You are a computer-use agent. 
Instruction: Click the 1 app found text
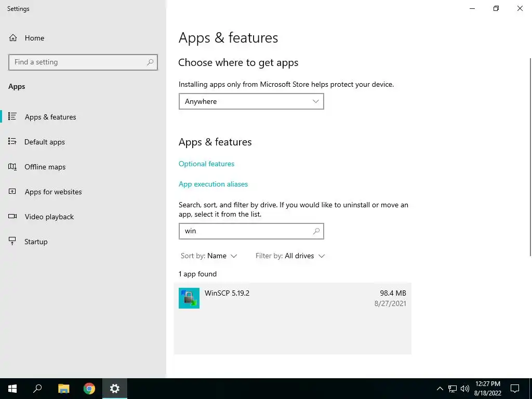[x=197, y=274]
